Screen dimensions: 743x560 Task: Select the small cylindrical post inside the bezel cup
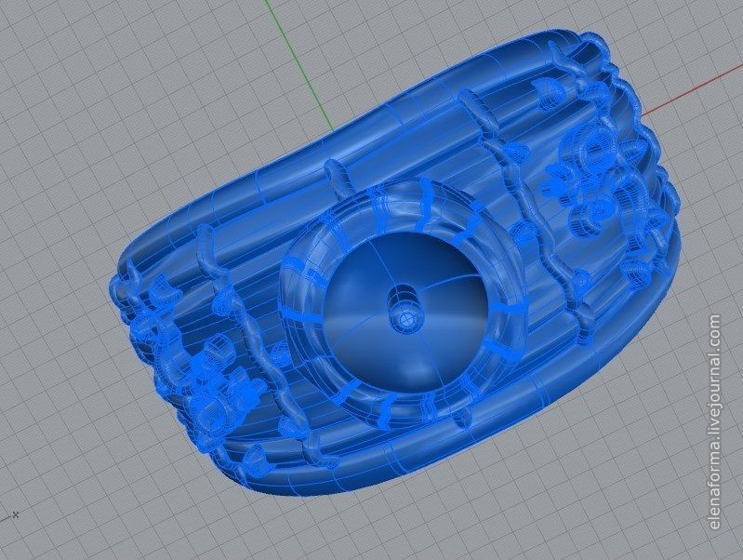404,308
